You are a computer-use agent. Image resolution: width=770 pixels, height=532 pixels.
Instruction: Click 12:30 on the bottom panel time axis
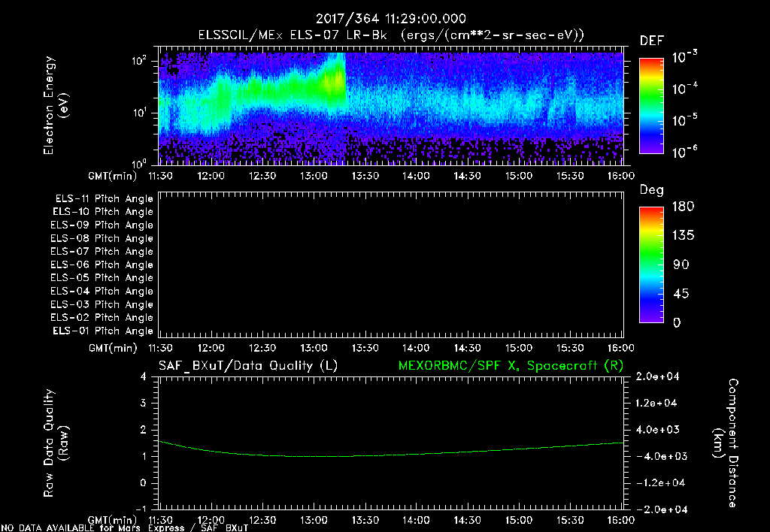262,520
